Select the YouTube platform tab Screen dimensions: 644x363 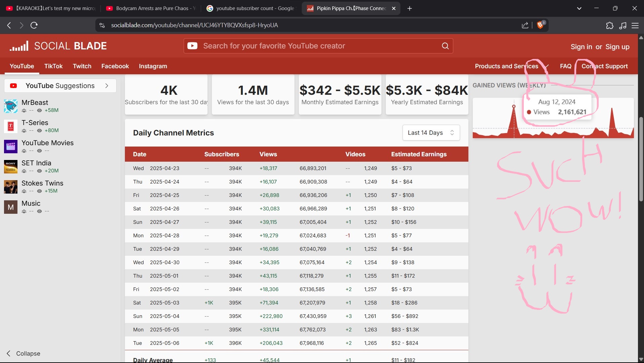pyautogui.click(x=22, y=66)
